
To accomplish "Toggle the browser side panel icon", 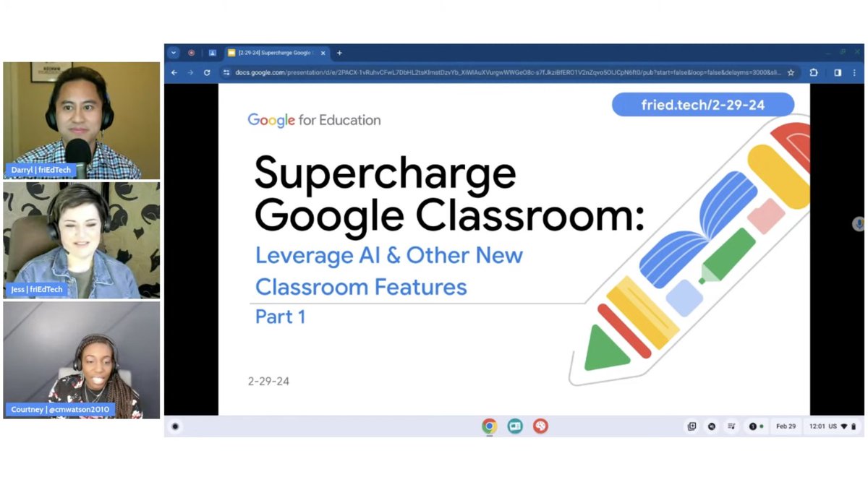I will click(x=838, y=72).
